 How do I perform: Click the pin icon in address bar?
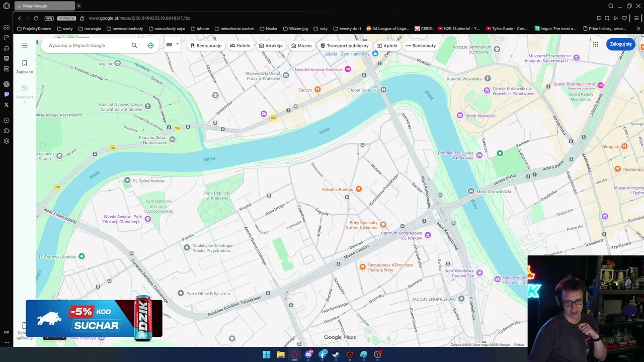pos(599,18)
